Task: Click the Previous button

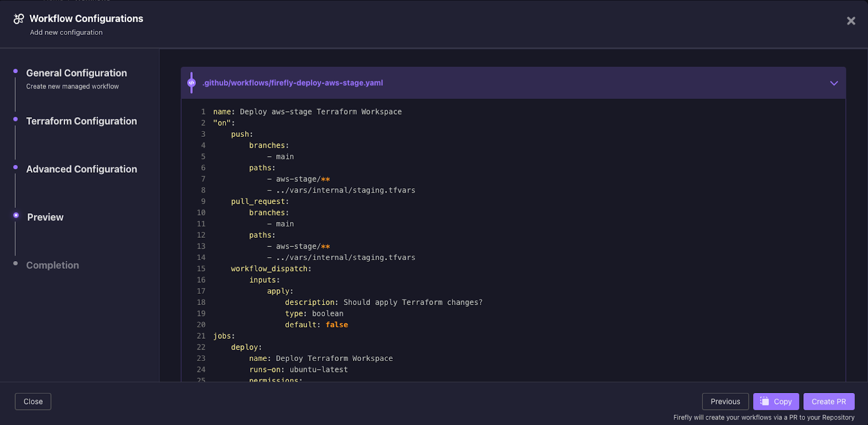Action: [x=725, y=402]
